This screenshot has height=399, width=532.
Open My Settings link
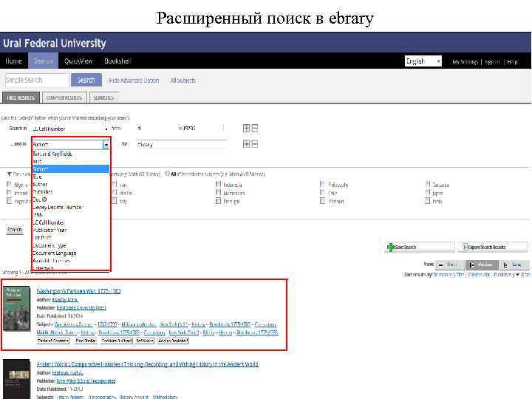point(465,62)
